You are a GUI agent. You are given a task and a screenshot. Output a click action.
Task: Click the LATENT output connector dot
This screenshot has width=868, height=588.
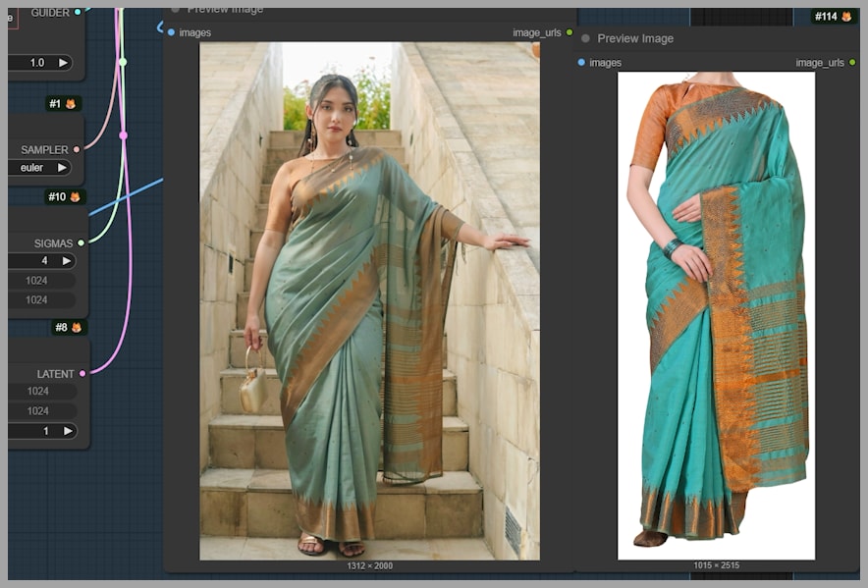[x=82, y=374]
